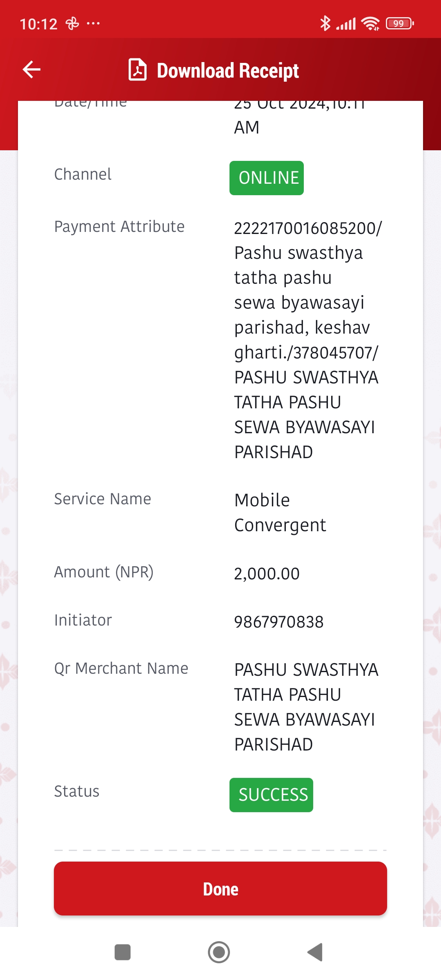441x980 pixels.
Task: Select the initiator number 9867970838
Action: click(279, 622)
